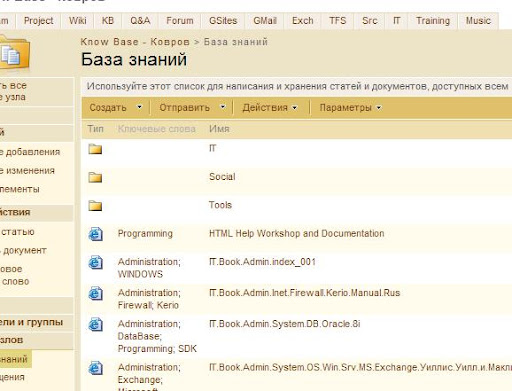Click the sidebar link ending in 'изменения'
The image size is (512, 391).
pyautogui.click(x=27, y=171)
